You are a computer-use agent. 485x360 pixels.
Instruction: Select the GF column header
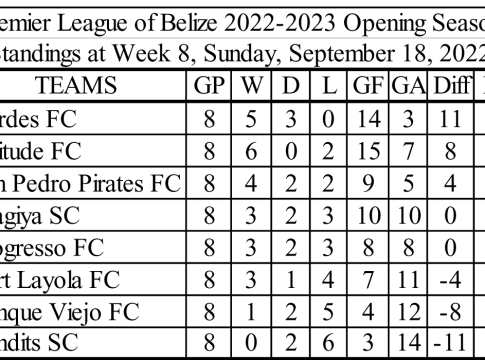(368, 85)
